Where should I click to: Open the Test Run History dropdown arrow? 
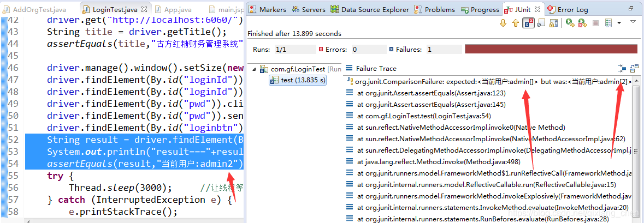click(619, 23)
